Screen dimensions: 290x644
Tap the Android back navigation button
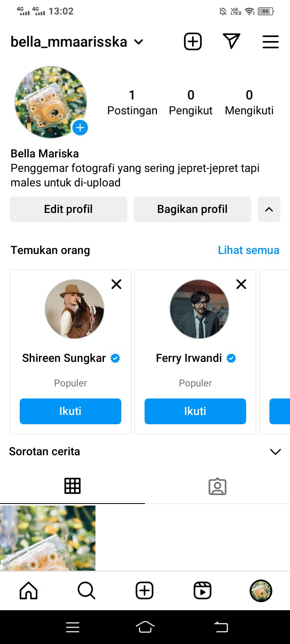click(221, 627)
